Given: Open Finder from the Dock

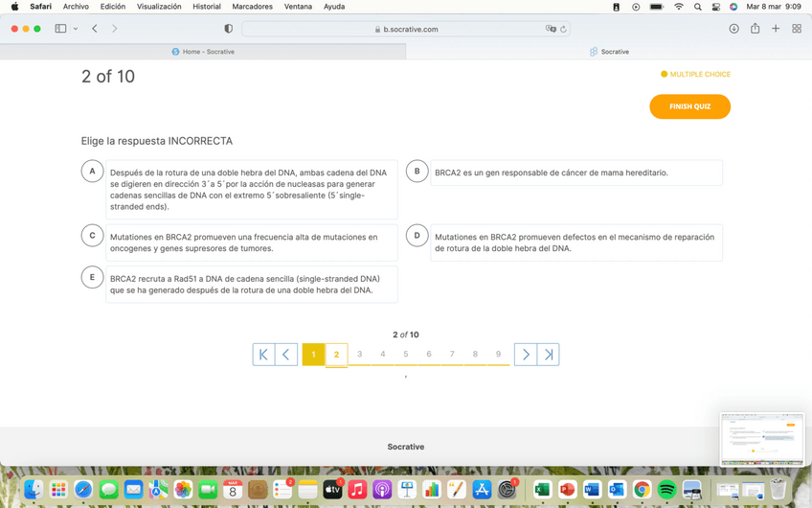Looking at the screenshot, I should click(x=34, y=490).
